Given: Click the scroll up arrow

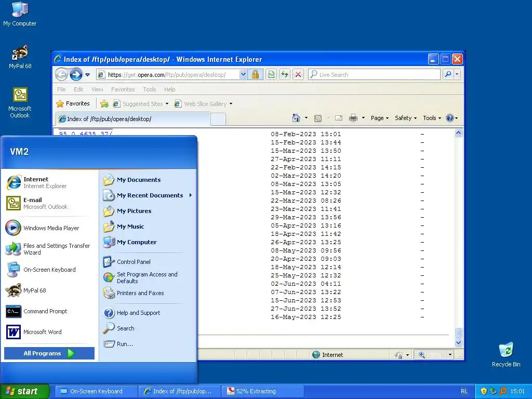Looking at the screenshot, I should pyautogui.click(x=458, y=133).
